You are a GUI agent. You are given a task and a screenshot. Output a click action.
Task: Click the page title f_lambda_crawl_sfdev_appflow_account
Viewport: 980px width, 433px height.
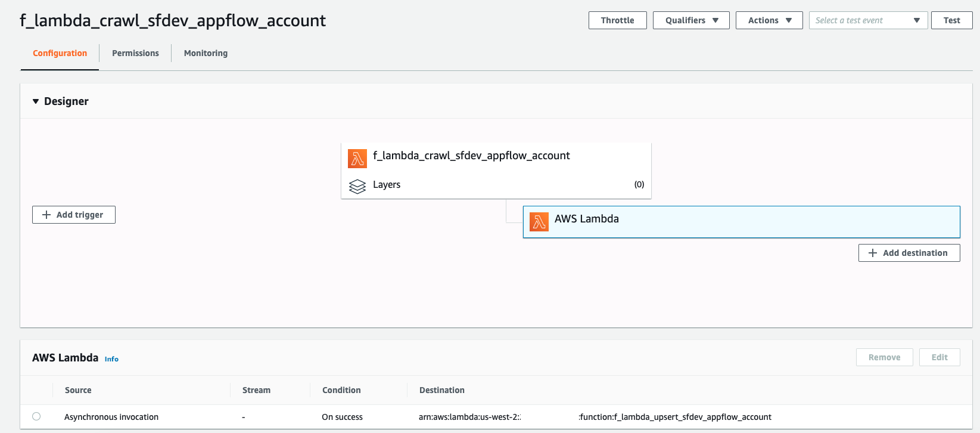click(x=173, y=21)
